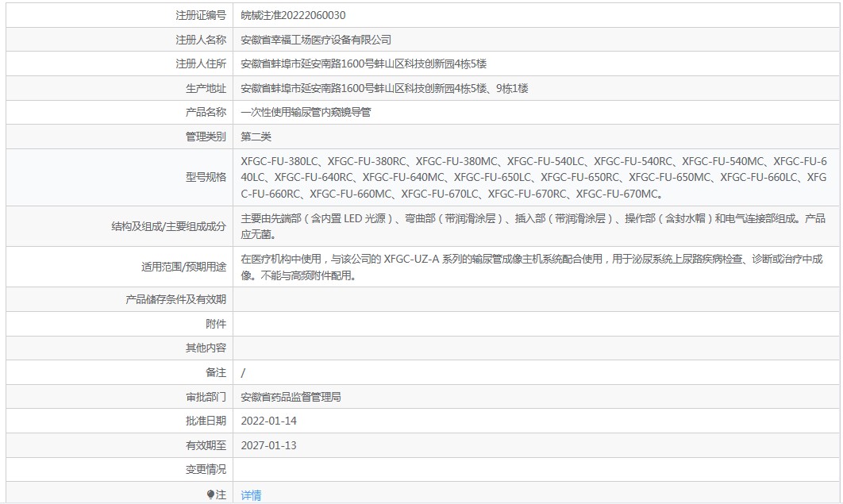Viewport: 843px width, 504px height.
Task: Select registration number 皖械注准20222060030
Action: click(x=293, y=15)
